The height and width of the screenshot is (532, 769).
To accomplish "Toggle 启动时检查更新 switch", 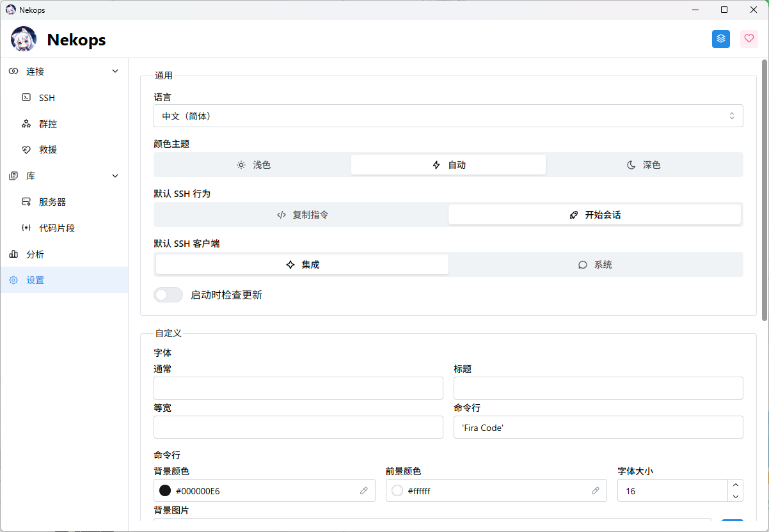I will point(168,295).
